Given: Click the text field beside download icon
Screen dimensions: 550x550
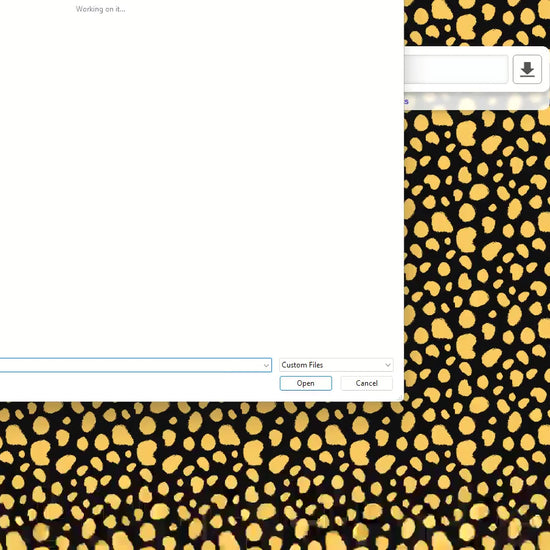Looking at the screenshot, I should (456, 69).
